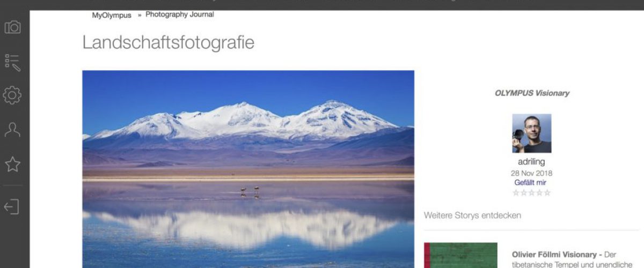Rate the story with the third star

coord(531,193)
